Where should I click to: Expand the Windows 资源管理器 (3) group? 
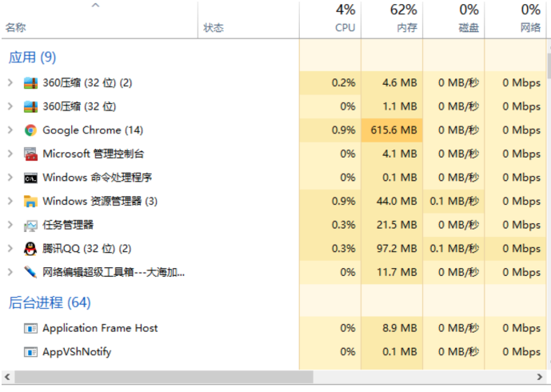click(x=10, y=202)
